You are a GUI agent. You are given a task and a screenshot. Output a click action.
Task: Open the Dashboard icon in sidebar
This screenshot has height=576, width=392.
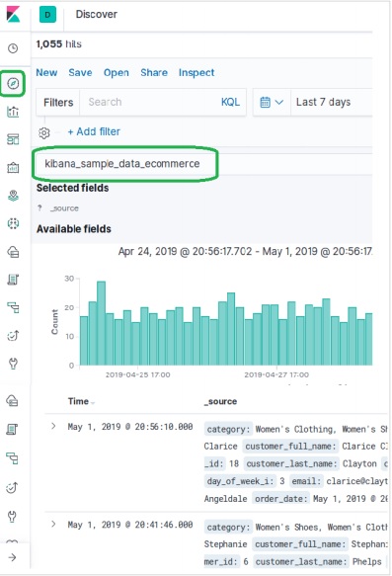(13, 139)
